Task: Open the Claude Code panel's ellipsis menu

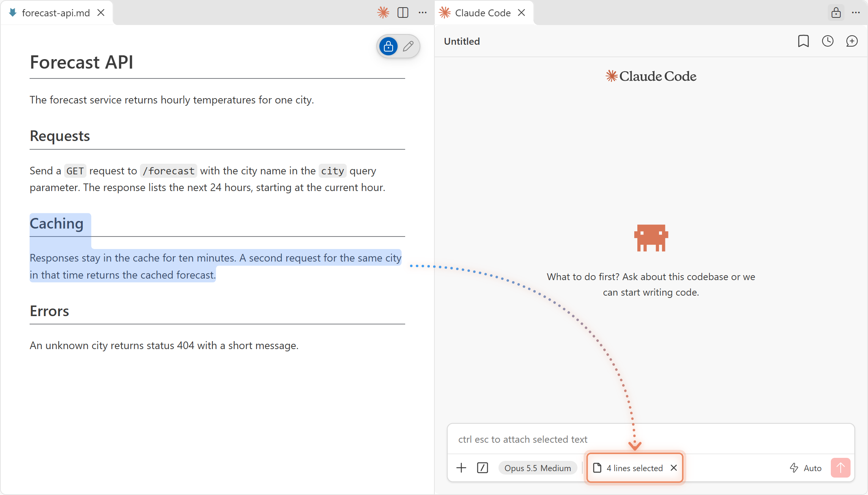Action: tap(856, 13)
